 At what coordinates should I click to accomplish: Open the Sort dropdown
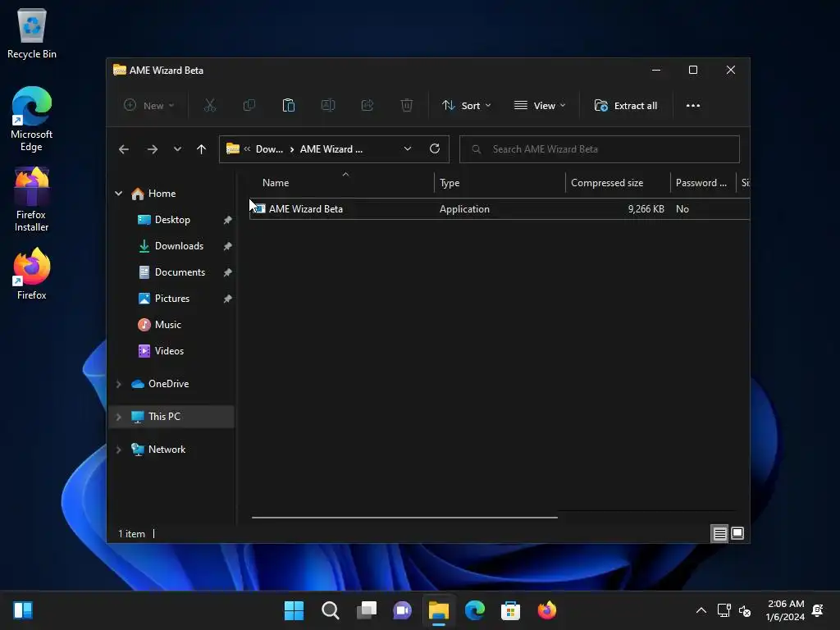(466, 106)
